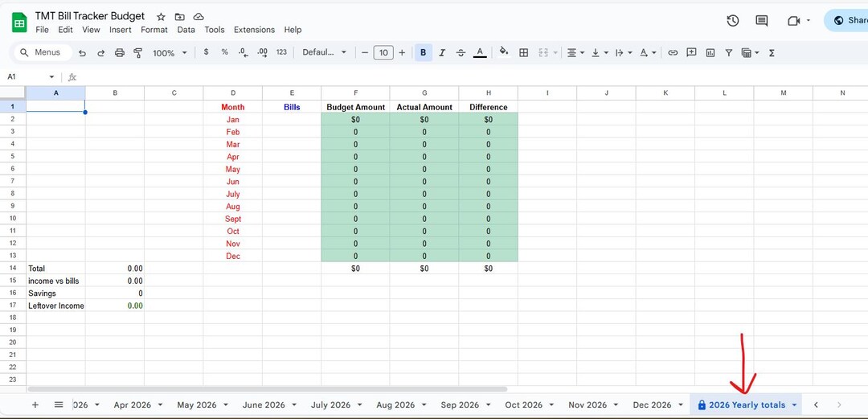
Task: Click the Add sheet plus button
Action: (x=35, y=405)
